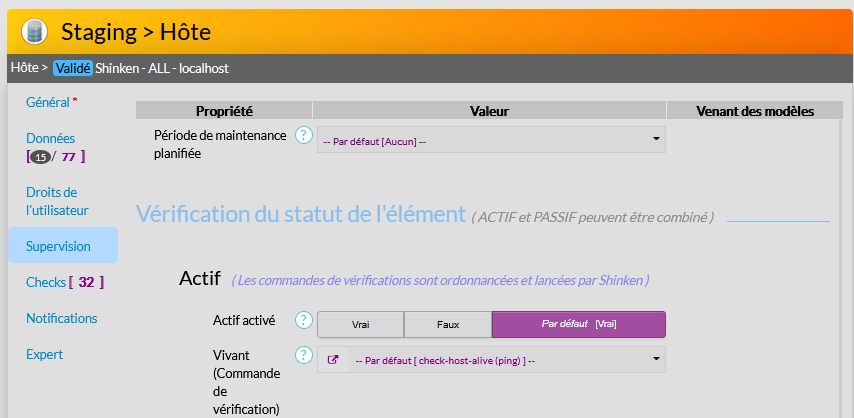The width and height of the screenshot is (854, 418).
Task: Expand the maintenance period dropdown
Action: (490, 140)
